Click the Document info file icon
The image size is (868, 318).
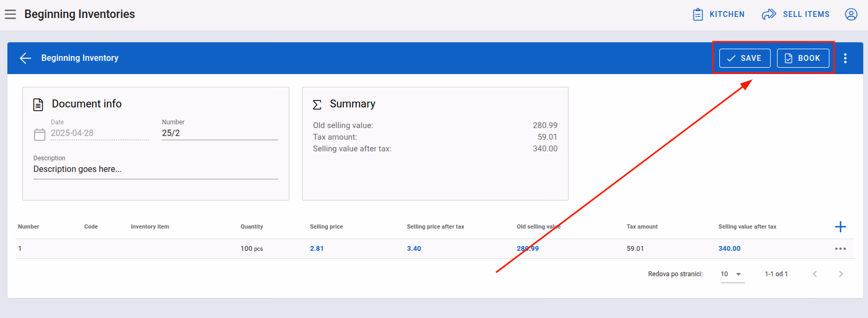(39, 104)
